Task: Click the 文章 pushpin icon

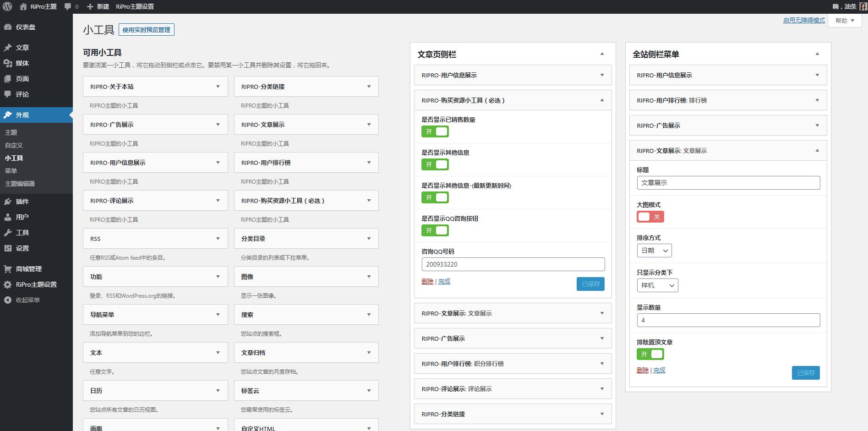Action: tap(8, 48)
